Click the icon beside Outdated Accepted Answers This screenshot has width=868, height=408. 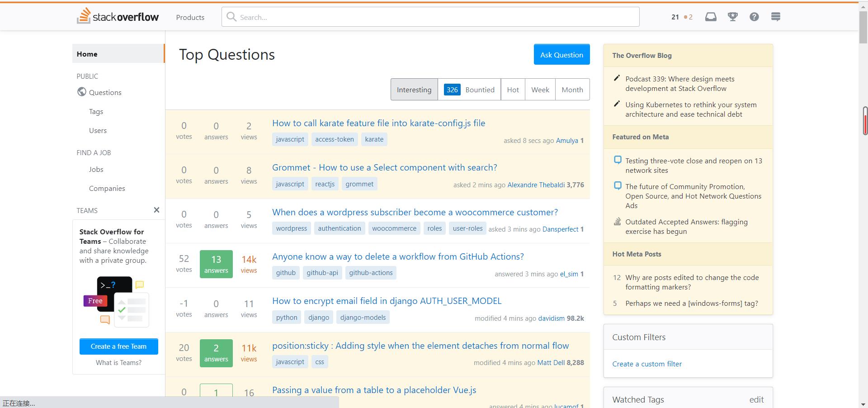[617, 221]
